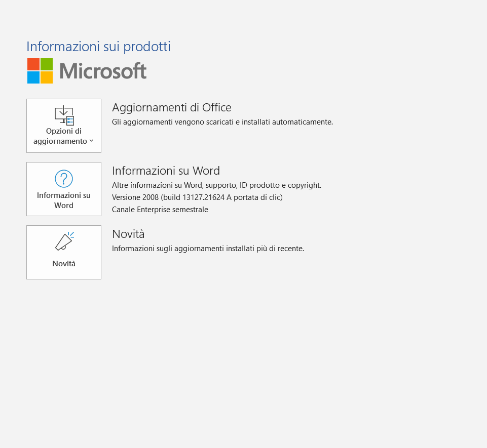Click 'Altre informazioni su Word, supporto, ID prodotto e copyright.'
The image size is (487, 448).
click(x=216, y=185)
